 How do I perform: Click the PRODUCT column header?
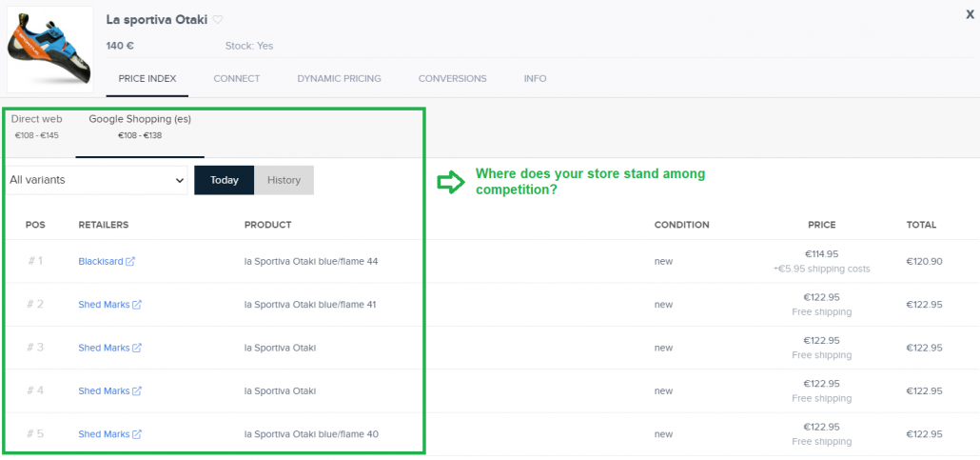[x=267, y=225]
